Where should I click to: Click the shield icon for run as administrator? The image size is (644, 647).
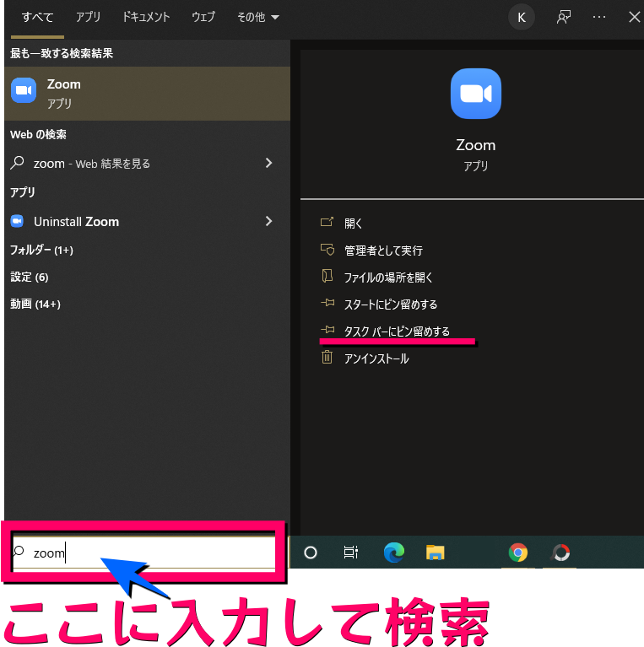click(327, 249)
